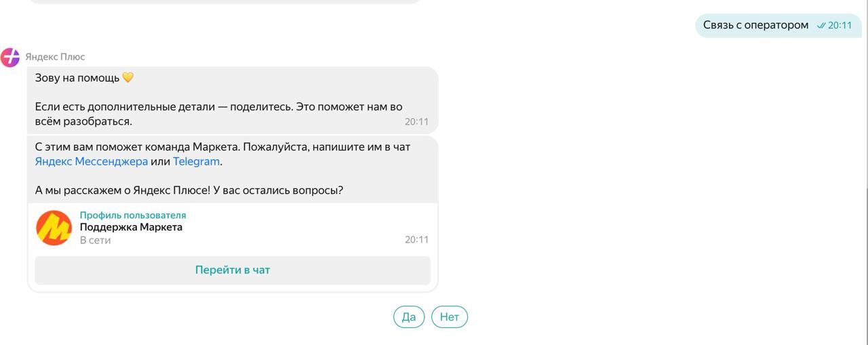The image size is (868, 345).
Task: Open the Профиль пользователя label
Action: (x=133, y=215)
